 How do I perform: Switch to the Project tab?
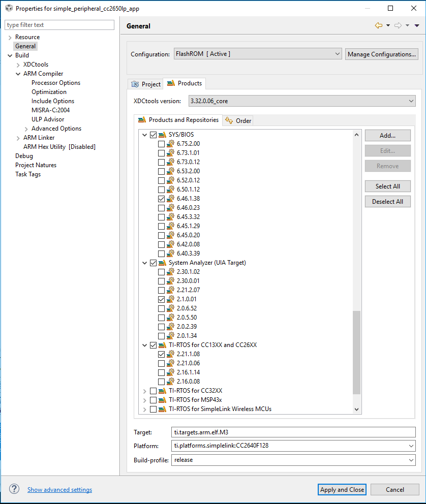pos(146,84)
